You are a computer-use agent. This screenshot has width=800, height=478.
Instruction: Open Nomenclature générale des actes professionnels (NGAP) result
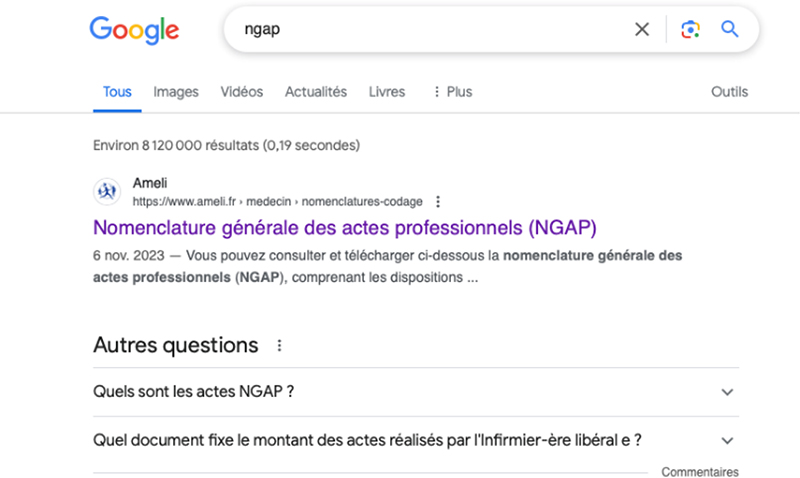click(345, 228)
